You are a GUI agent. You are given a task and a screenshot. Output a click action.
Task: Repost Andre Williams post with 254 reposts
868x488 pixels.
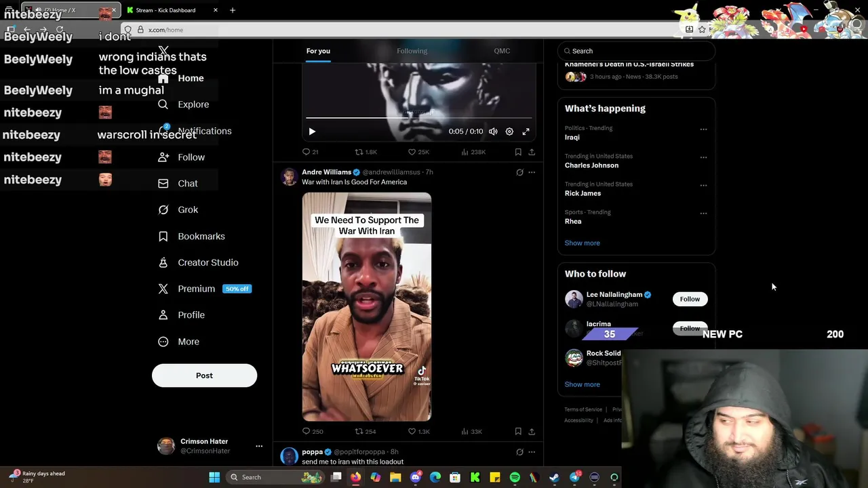click(x=366, y=431)
